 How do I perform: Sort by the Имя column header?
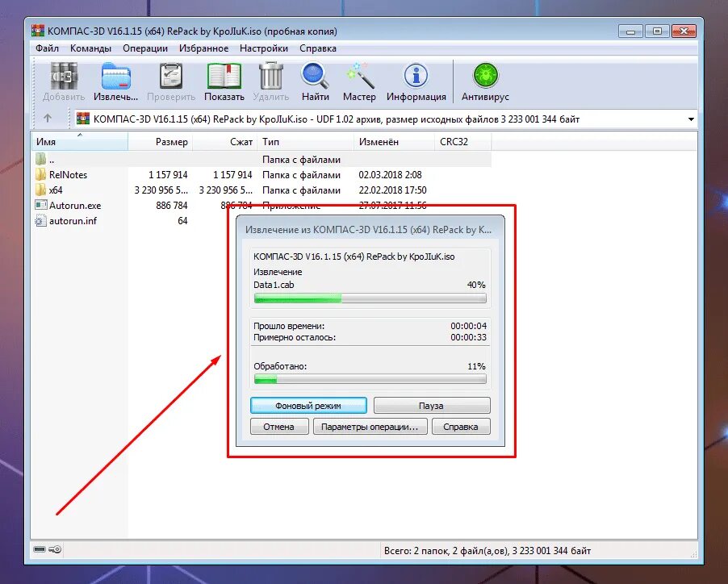pos(79,142)
